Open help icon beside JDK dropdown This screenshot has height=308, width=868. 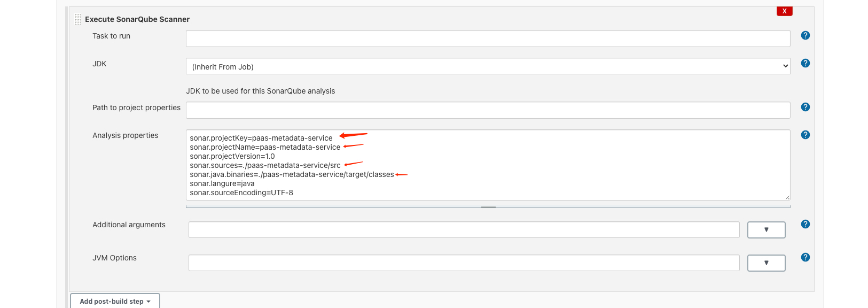(806, 63)
